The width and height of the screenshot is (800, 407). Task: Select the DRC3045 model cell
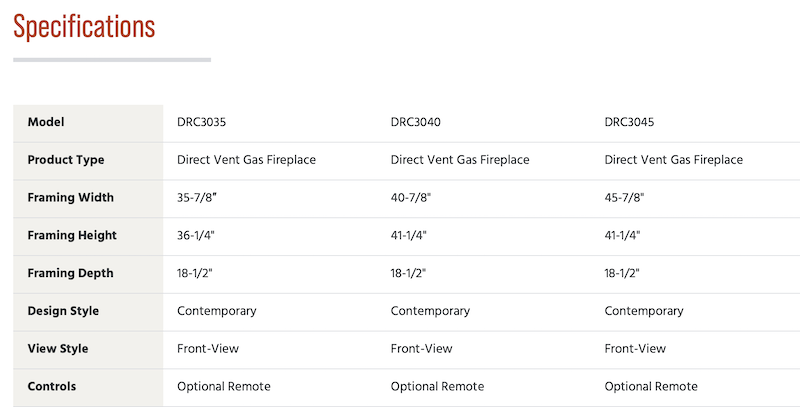click(630, 122)
